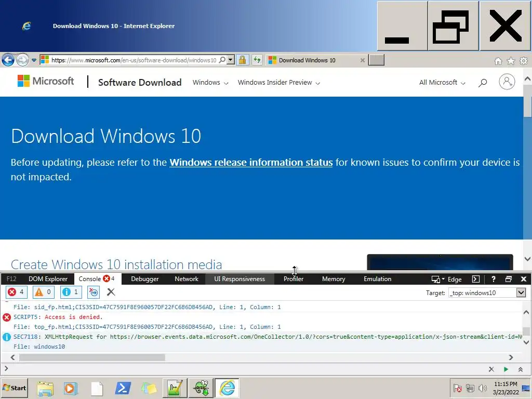532x399 pixels.
Task: Expand Windows Insider Preview menu
Action: coord(279,83)
